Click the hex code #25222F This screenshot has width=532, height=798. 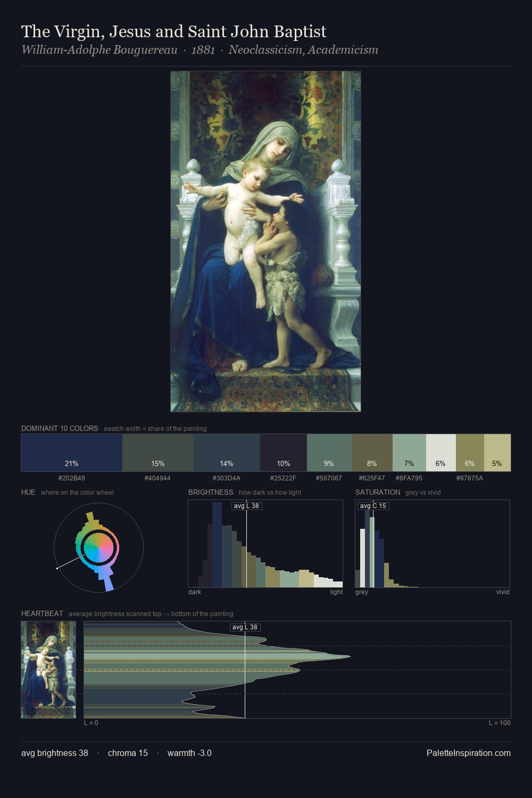(283, 478)
